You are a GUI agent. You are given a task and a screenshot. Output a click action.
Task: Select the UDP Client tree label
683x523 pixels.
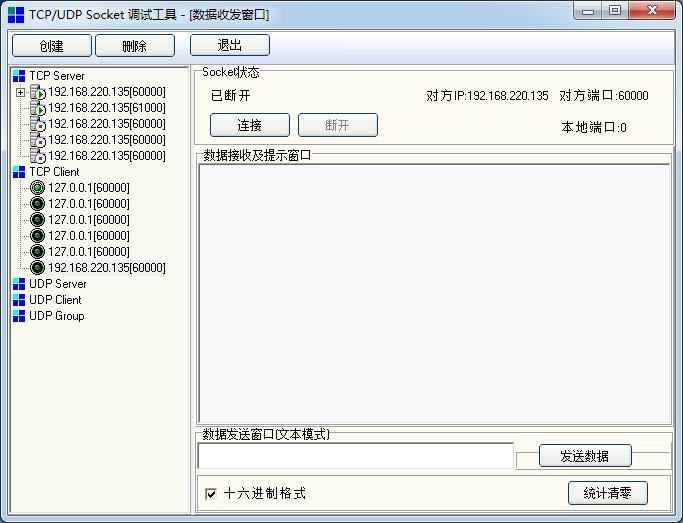(x=55, y=300)
